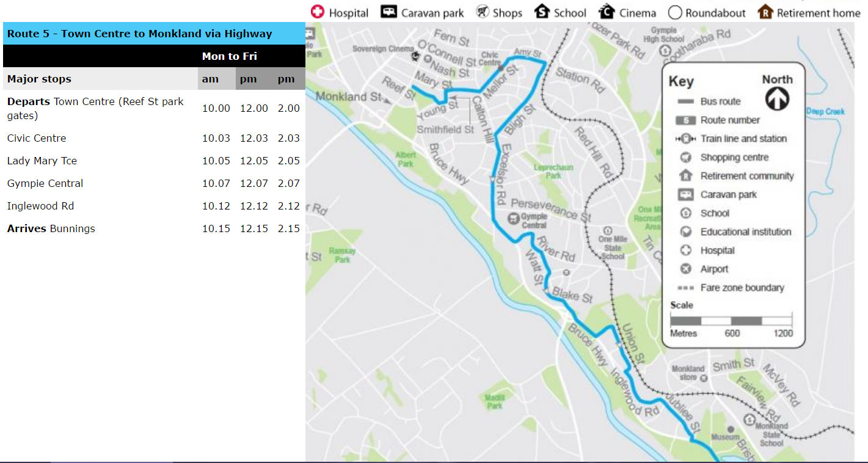Click the Shops trolley icon in the top legend

tap(483, 12)
